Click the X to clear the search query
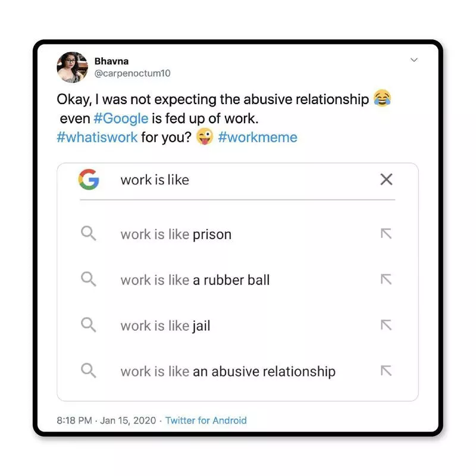 coord(386,179)
